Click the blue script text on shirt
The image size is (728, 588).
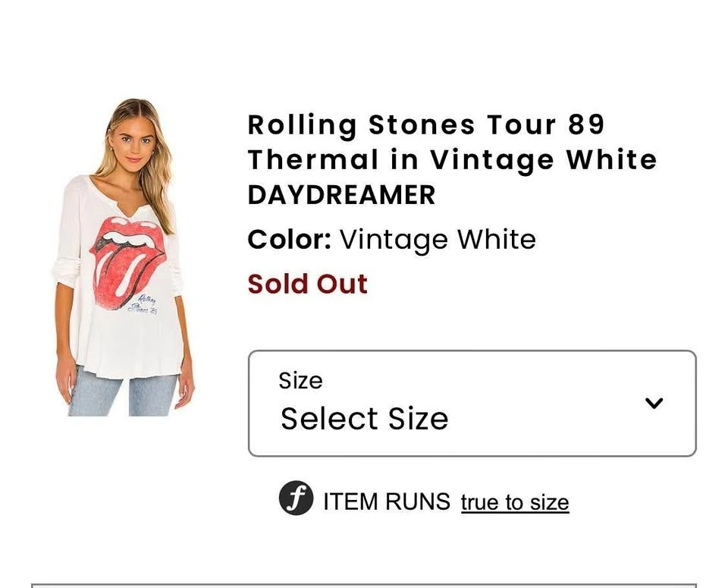tap(142, 307)
